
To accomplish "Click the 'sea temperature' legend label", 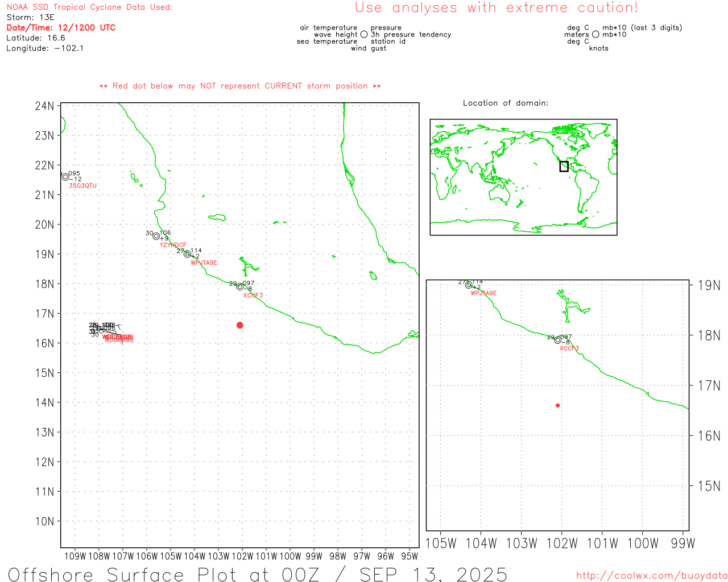I will click(327, 41).
